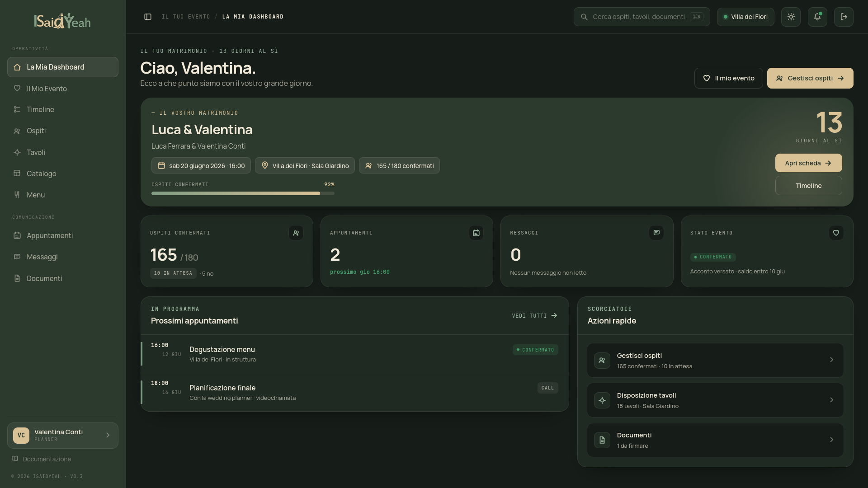
Task: Click Il mio evento header button
Action: (x=728, y=78)
